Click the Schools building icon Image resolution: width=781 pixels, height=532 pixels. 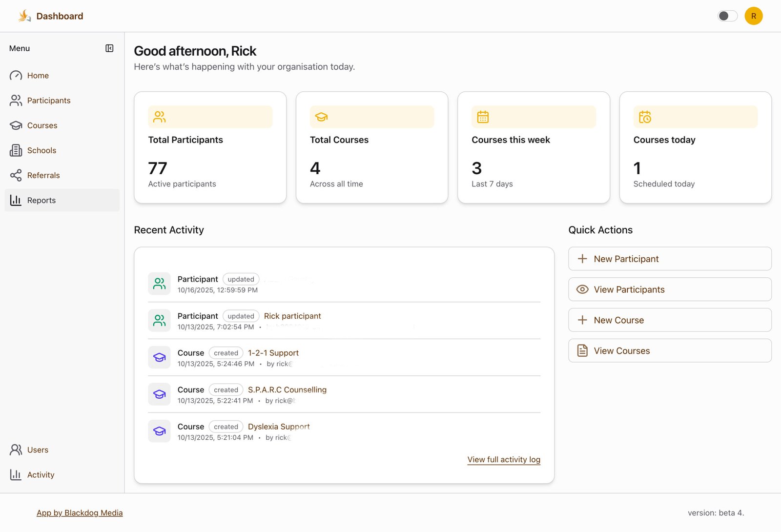coord(16,150)
